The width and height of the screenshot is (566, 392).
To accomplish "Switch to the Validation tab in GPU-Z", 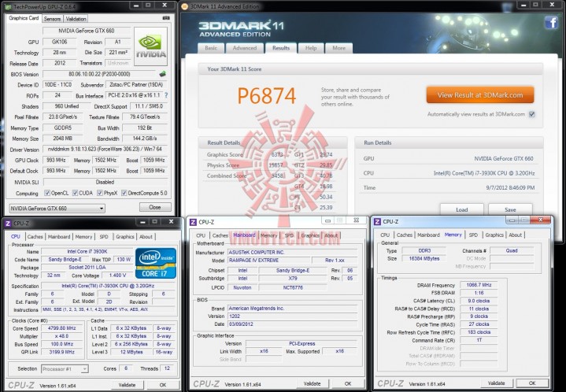I will [76, 19].
